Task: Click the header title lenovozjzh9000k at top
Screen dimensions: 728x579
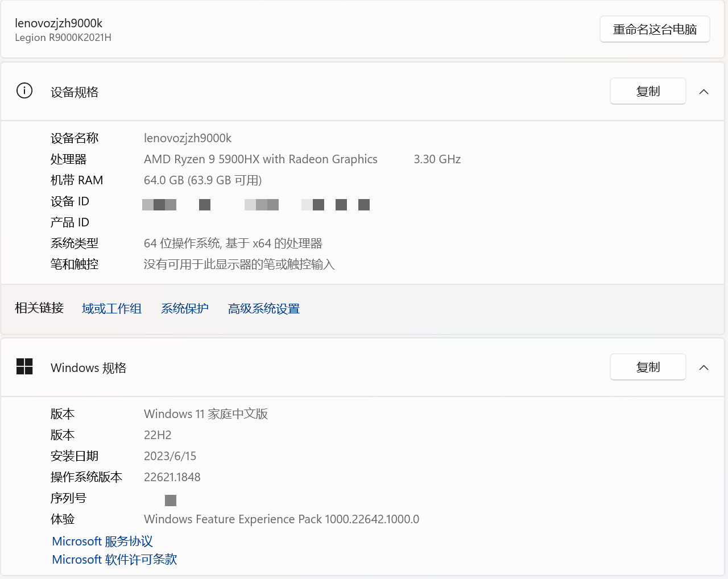Action: tap(59, 23)
